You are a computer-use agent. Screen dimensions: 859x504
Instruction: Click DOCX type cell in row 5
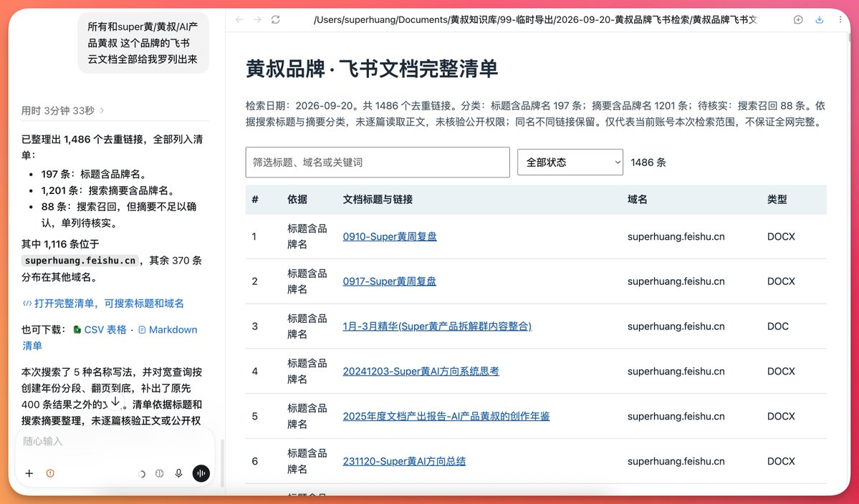(x=781, y=416)
